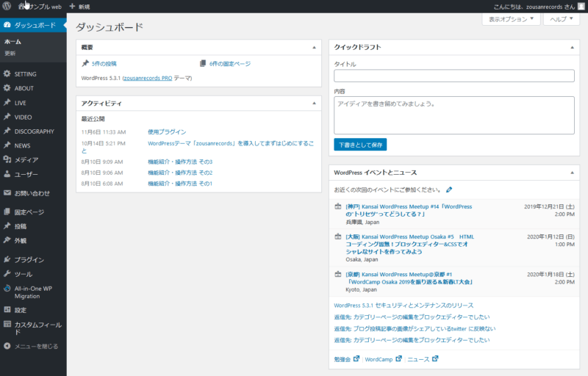
Task: Click the pin icon beside 5件の投稿
Action: [x=85, y=64]
